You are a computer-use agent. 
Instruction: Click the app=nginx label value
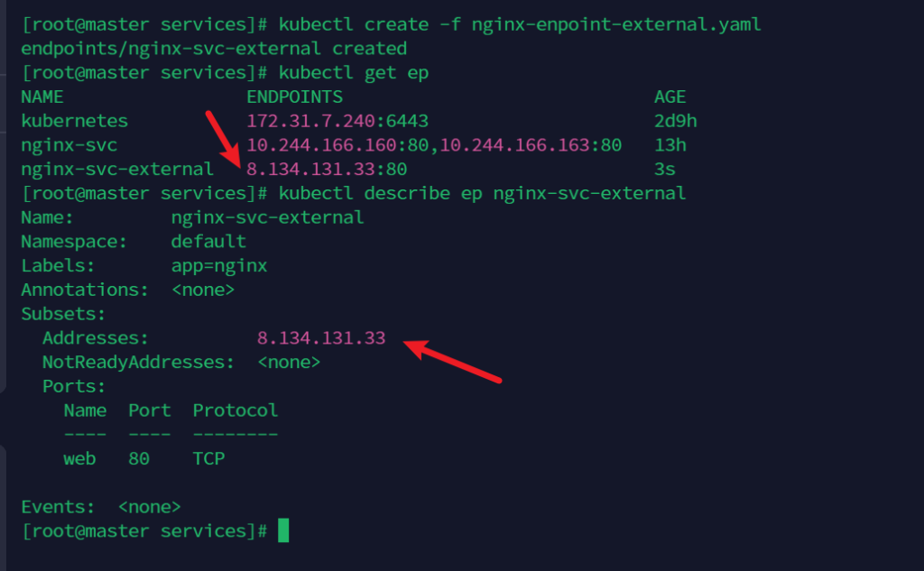(218, 266)
